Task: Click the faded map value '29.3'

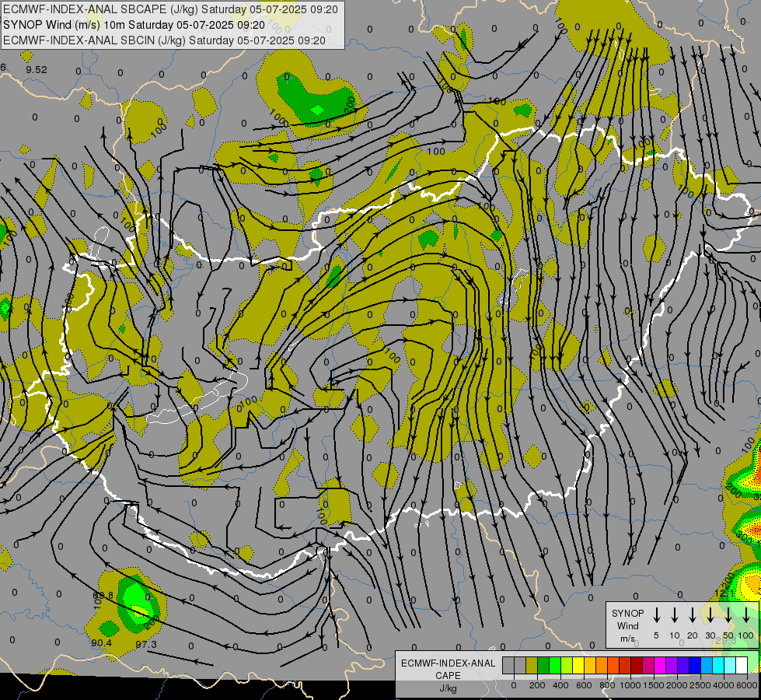Action: [725, 641]
